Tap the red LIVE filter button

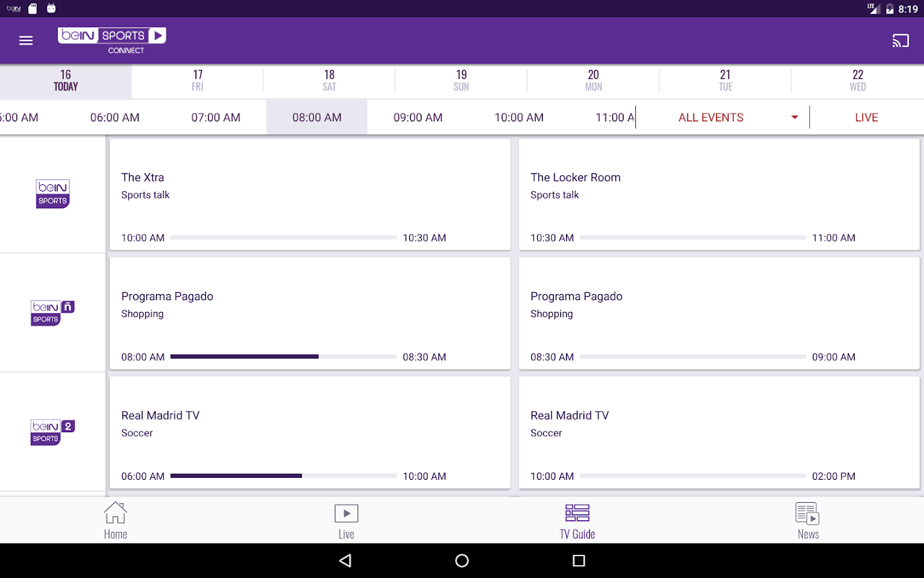click(x=866, y=118)
